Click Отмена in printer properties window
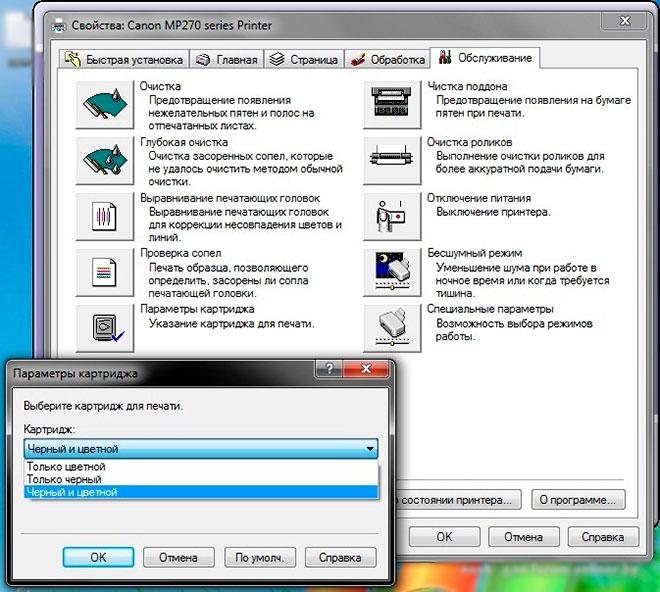660x592 pixels. point(524,537)
